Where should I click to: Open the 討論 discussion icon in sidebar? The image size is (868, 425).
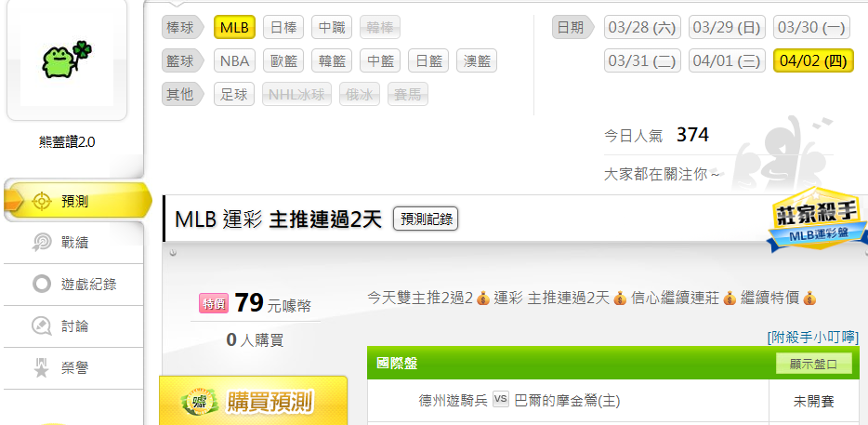click(42, 325)
